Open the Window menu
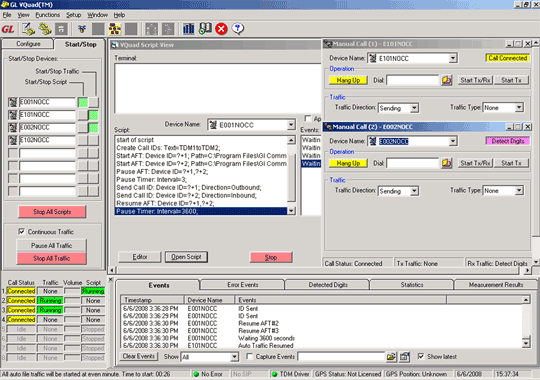The width and height of the screenshot is (540, 380). tap(97, 15)
